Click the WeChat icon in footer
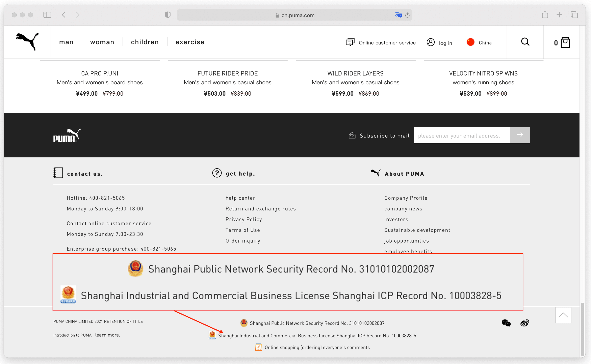Image resolution: width=591 pixels, height=364 pixels. click(x=506, y=323)
